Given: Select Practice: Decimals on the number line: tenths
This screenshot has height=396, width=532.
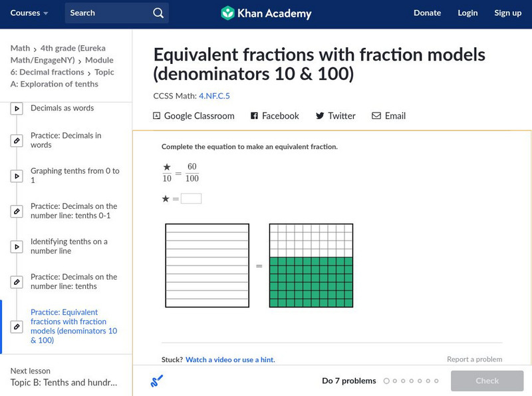Looking at the screenshot, I should point(73,282).
